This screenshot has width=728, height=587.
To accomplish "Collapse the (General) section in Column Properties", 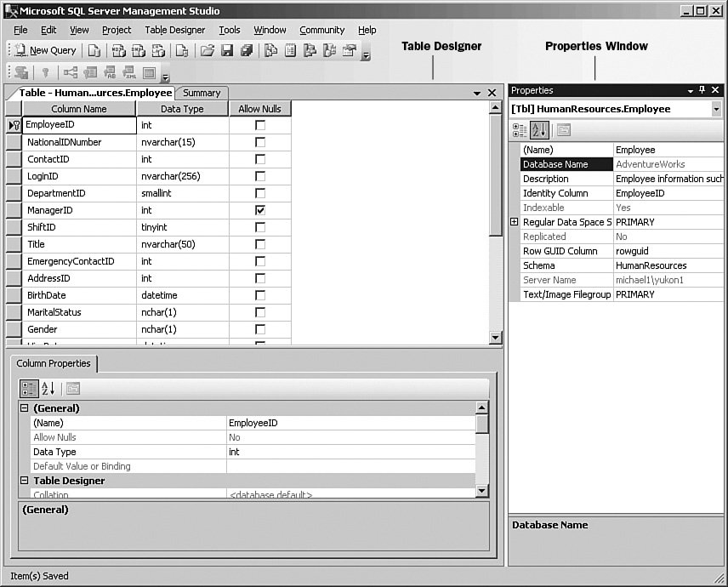I will [24, 408].
